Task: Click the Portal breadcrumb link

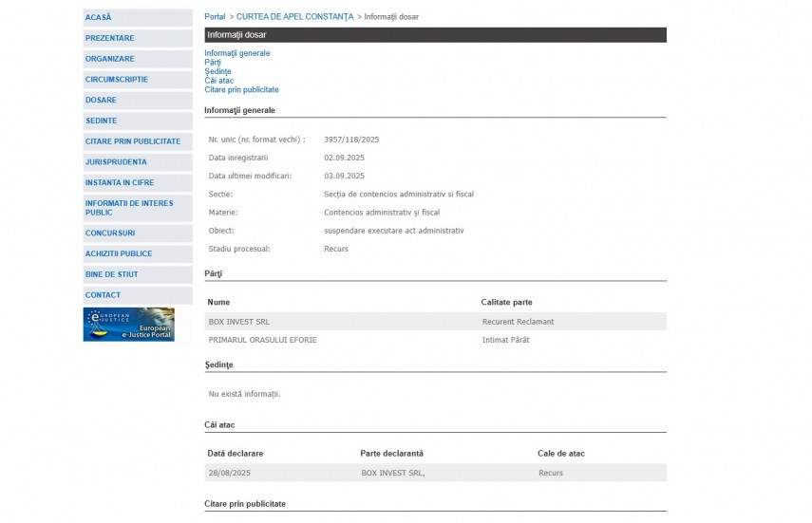Action: (215, 17)
